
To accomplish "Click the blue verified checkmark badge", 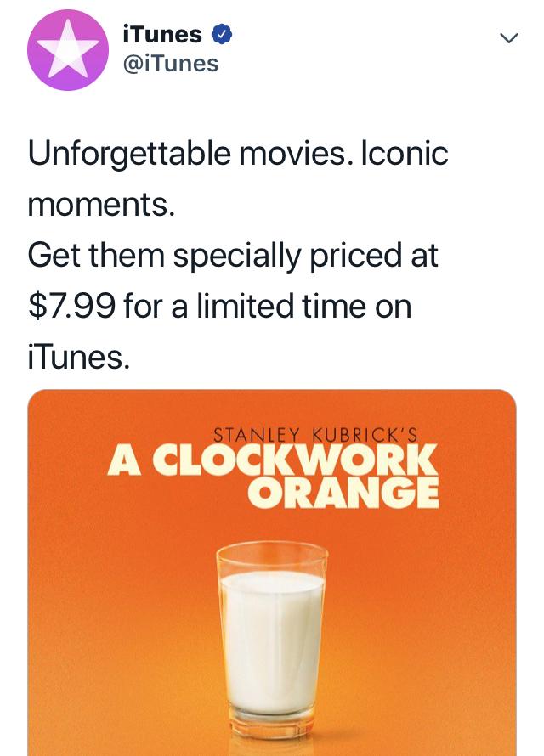I will tap(221, 35).
